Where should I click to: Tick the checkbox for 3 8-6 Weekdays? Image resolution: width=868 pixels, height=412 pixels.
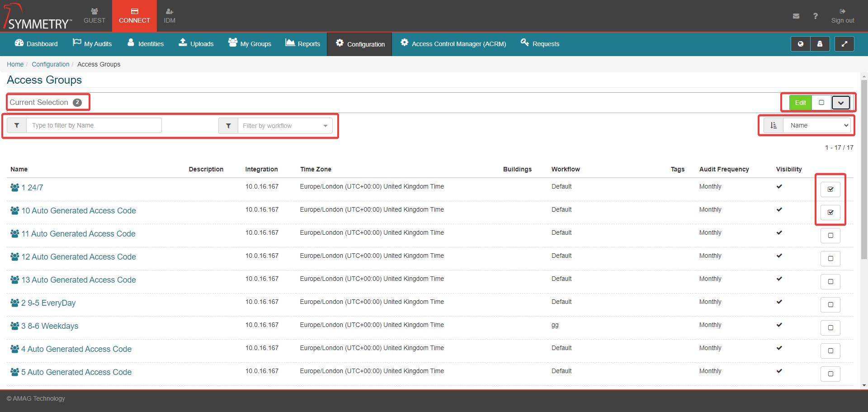coord(830,327)
